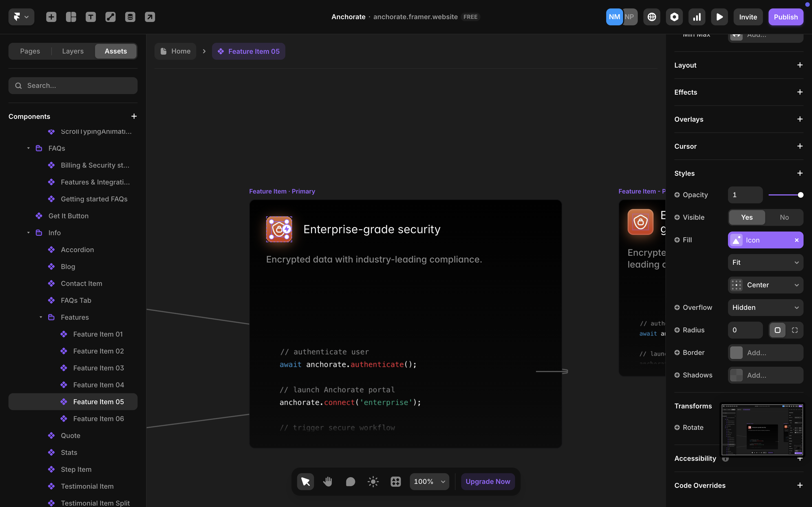Select the Text tool in the top toolbar

91,17
